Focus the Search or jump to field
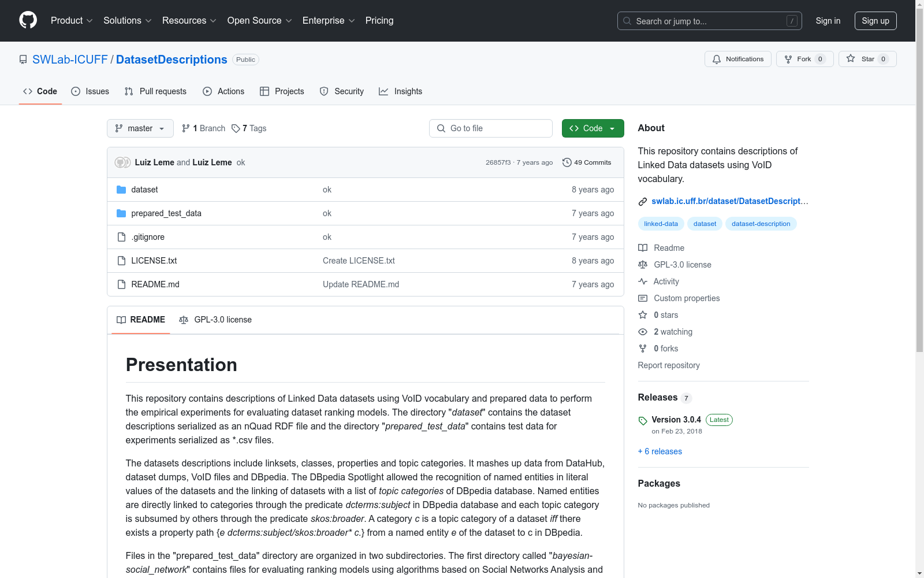The image size is (924, 578). (710, 21)
